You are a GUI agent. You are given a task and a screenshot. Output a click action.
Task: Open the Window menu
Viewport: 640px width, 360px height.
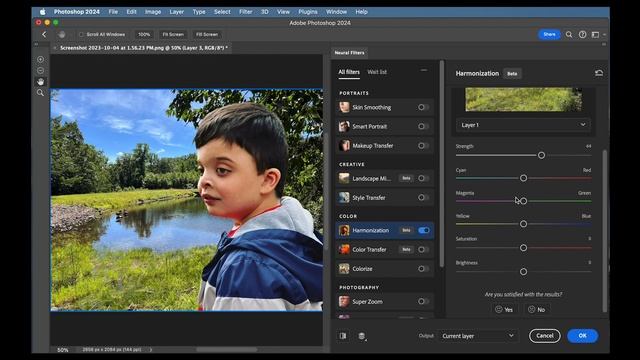(x=336, y=12)
